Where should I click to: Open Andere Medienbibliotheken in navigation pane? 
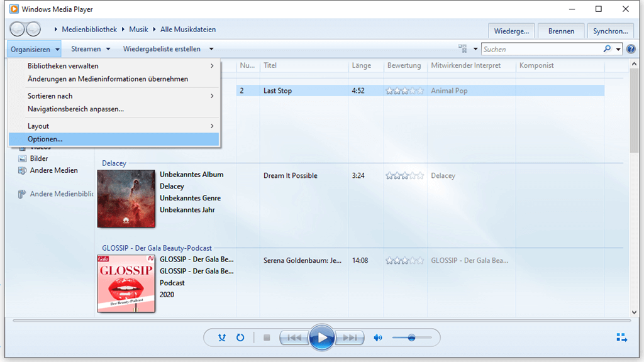[x=62, y=194]
